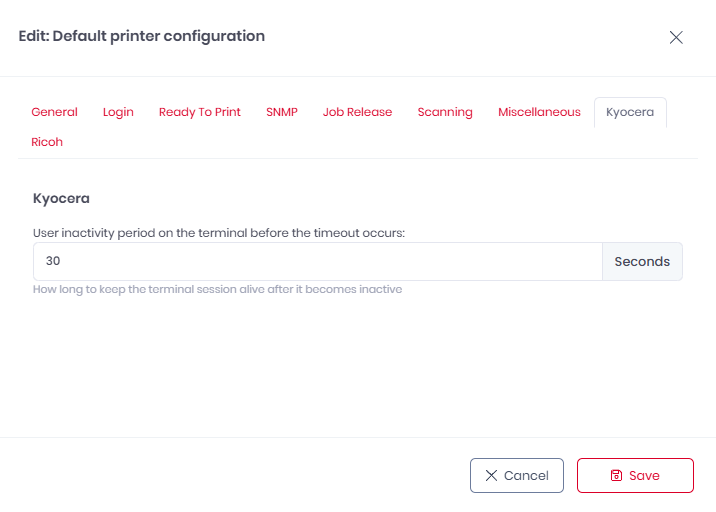Viewport: 716px width, 512px height.
Task: Click the dialog title text
Action: click(x=142, y=36)
